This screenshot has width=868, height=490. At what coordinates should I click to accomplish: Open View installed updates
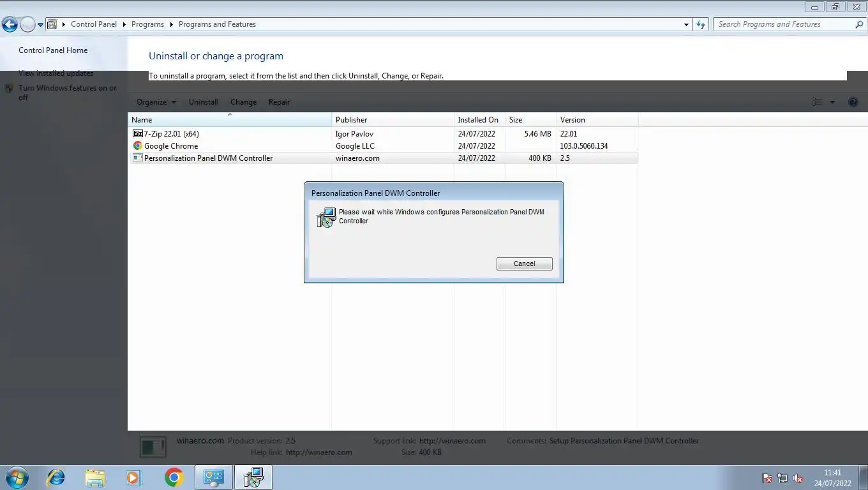click(56, 73)
